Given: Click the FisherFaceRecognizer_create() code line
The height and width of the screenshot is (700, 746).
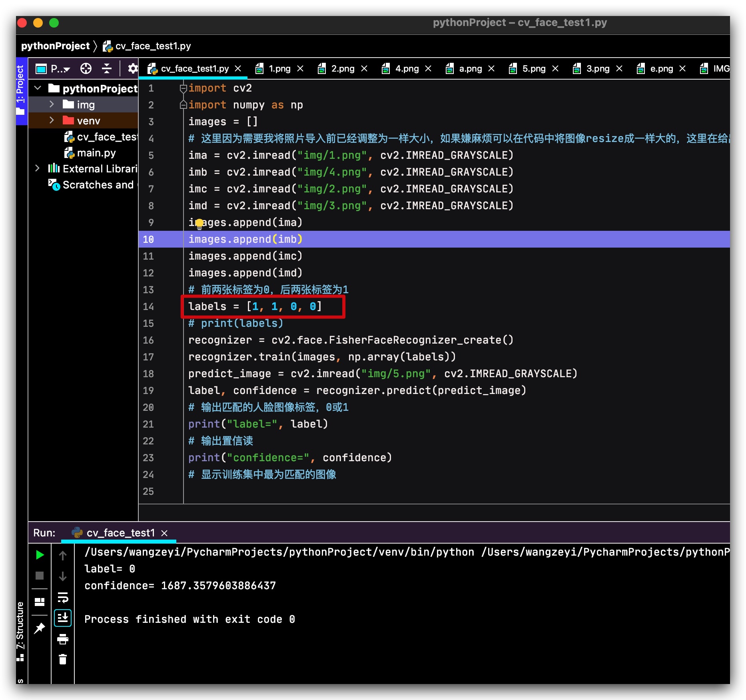Looking at the screenshot, I should [x=351, y=340].
